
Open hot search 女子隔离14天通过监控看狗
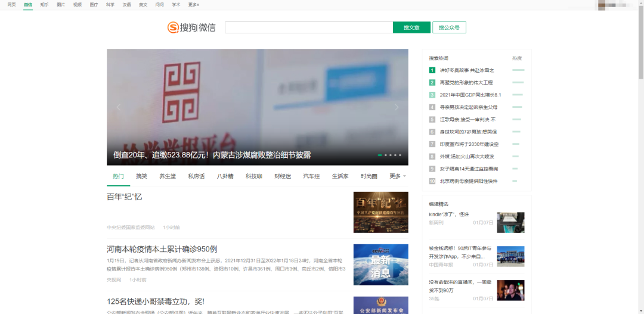469,169
